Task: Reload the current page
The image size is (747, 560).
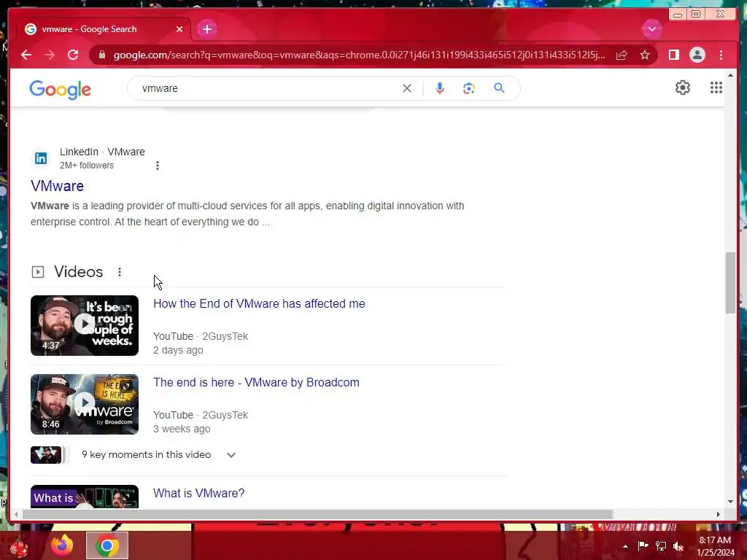Action: click(73, 55)
